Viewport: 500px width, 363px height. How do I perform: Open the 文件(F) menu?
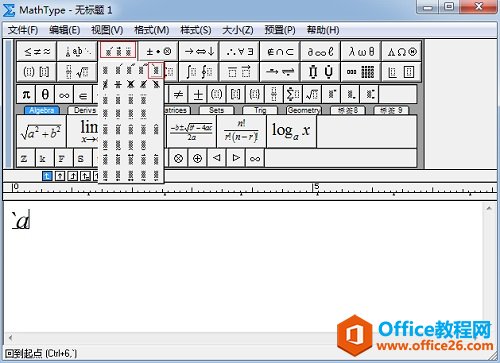(x=23, y=30)
